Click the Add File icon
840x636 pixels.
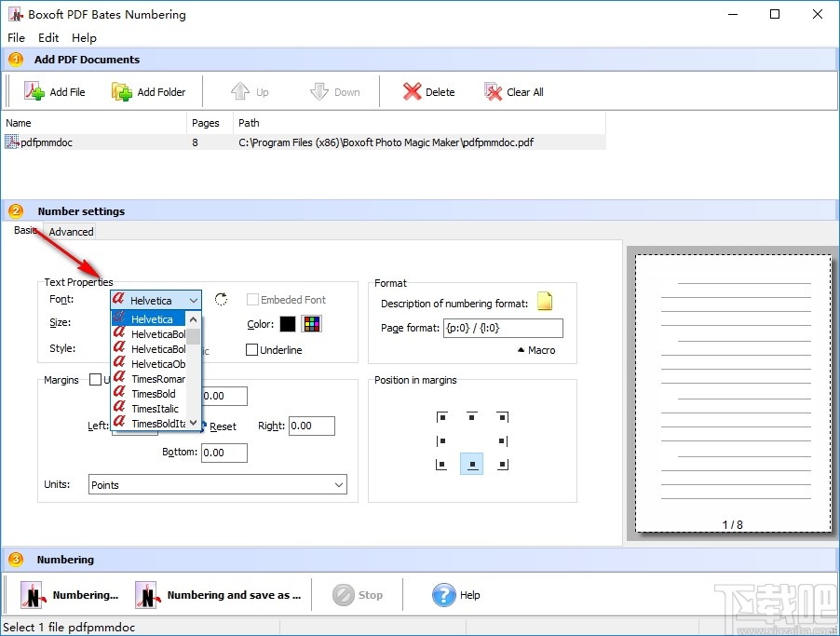[x=34, y=91]
